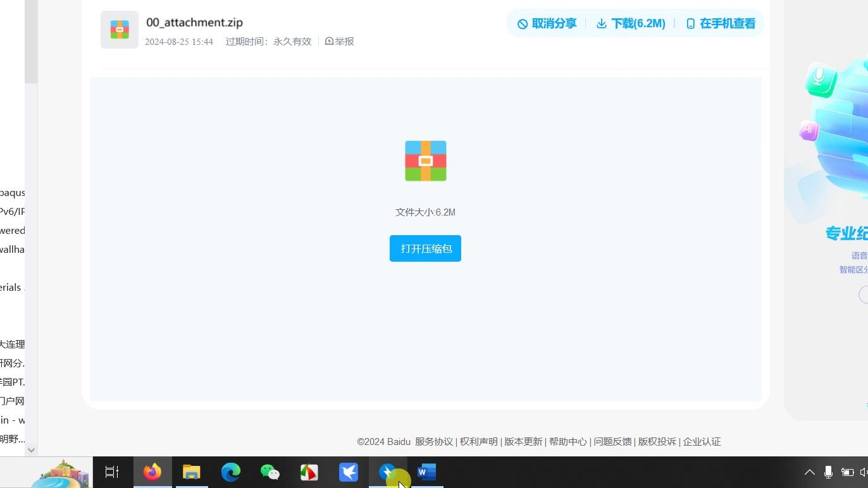Show hidden system tray icons
Image resolution: width=868 pixels, height=488 pixels.
click(x=809, y=472)
